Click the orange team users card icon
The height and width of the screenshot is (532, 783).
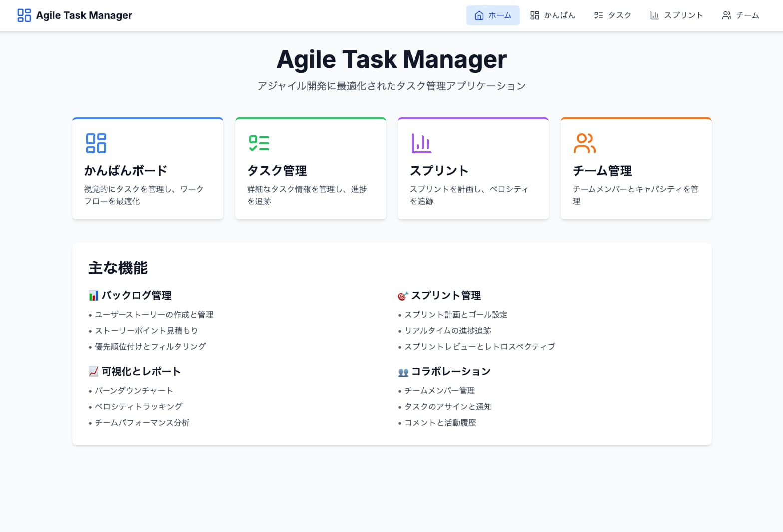coord(585,143)
